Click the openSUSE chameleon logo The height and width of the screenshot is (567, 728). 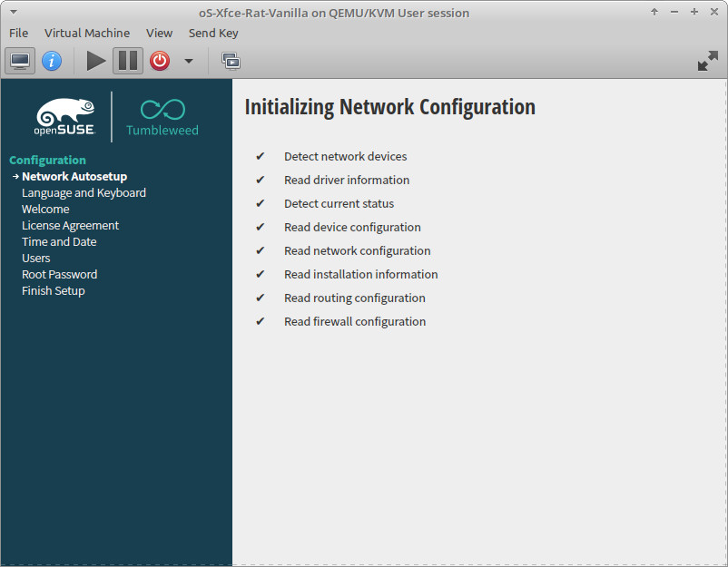point(65,116)
